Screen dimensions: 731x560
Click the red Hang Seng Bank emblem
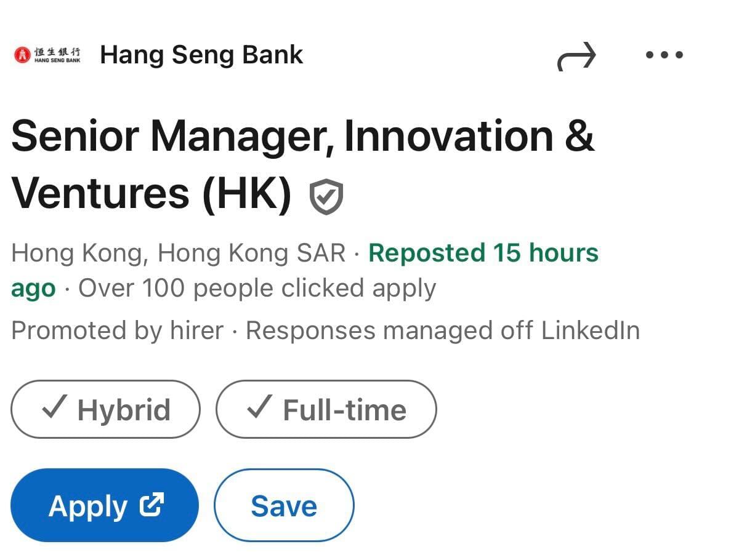(x=22, y=55)
